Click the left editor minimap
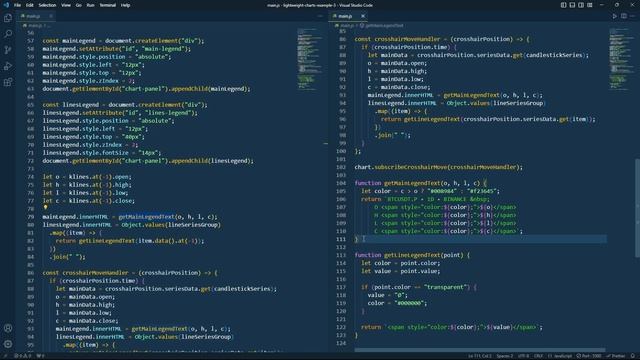Viewport: 640px width, 360px height. [309, 59]
